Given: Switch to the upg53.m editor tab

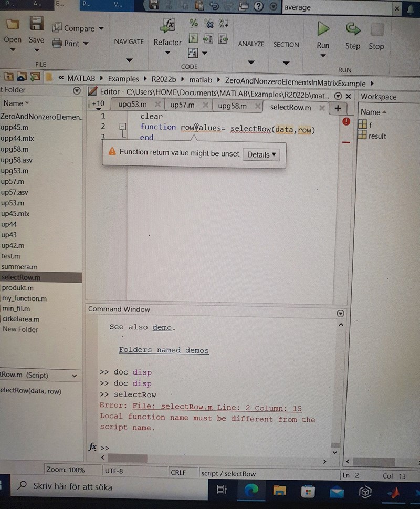Looking at the screenshot, I should [x=132, y=105].
